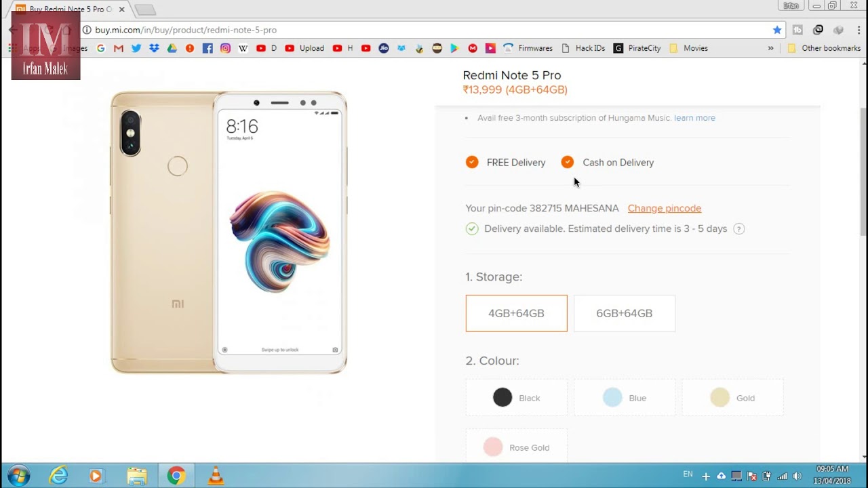Click delivery time help question mark icon
The height and width of the screenshot is (488, 868).
tap(739, 229)
